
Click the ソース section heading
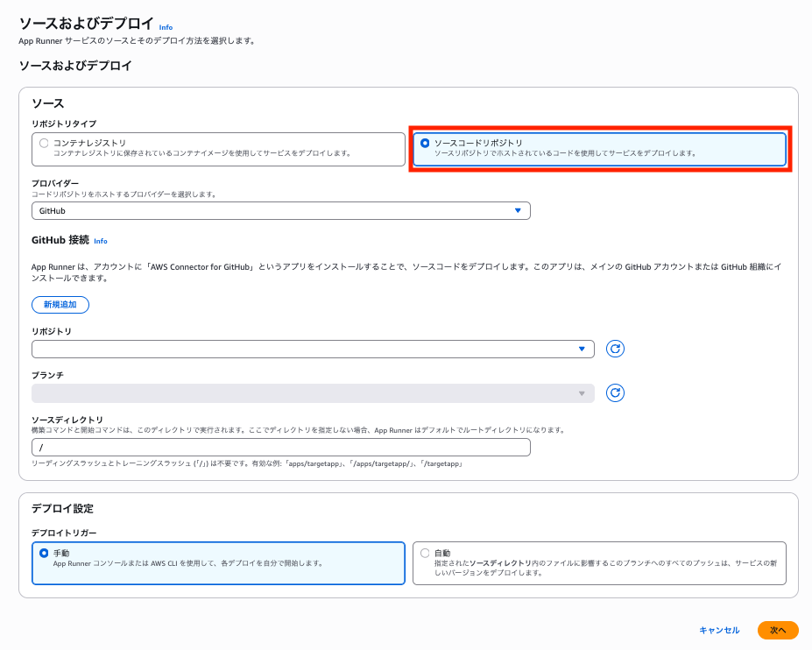(47, 103)
